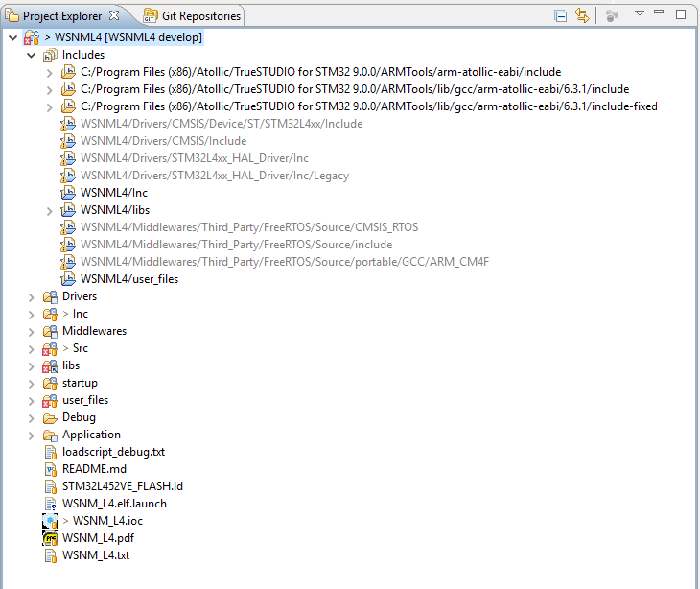700x589 pixels.
Task: Select the STM32L452VE_FLASH.ld file
Action: click(123, 486)
